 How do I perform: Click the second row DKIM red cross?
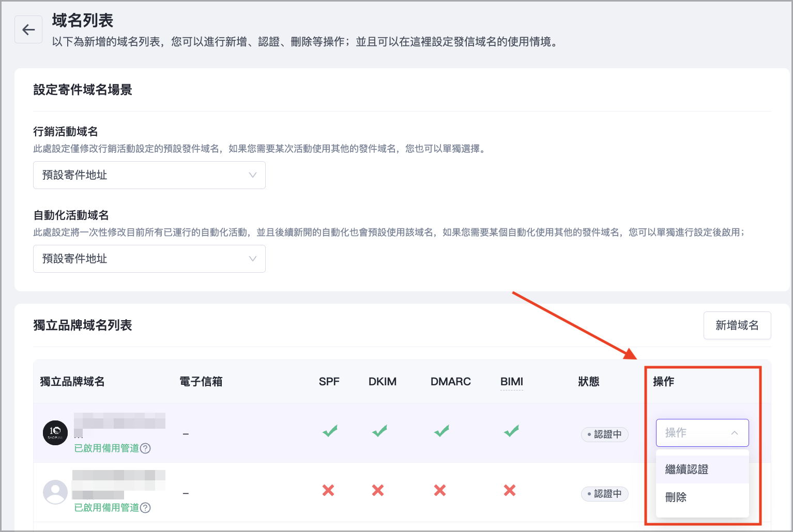378,490
